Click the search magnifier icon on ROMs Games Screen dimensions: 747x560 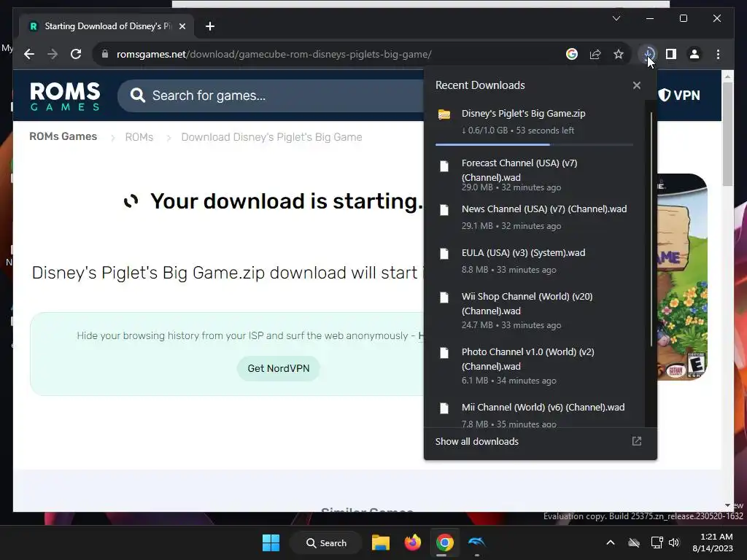pos(138,96)
